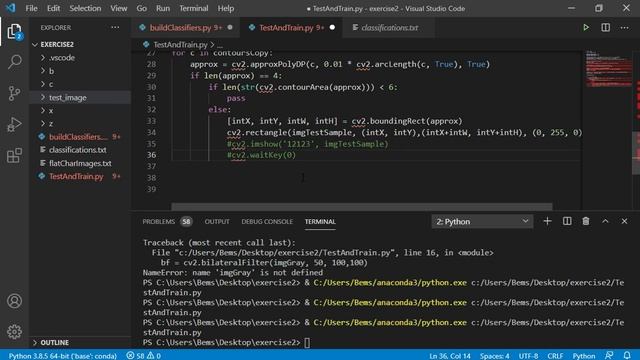Change indentation via Spaces: 4
Image resolution: width=640 pixels, height=360 pixels.
click(x=494, y=356)
